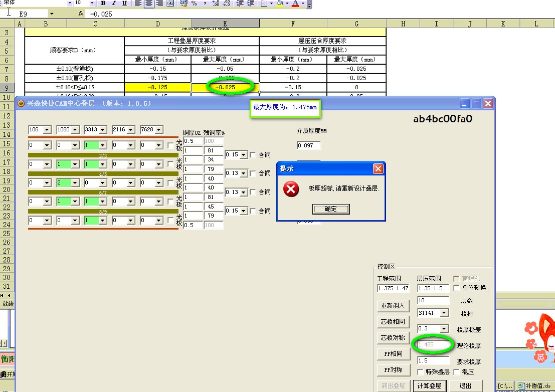Select the yellow cell containing -0.125
555x392 pixels.
(158, 87)
